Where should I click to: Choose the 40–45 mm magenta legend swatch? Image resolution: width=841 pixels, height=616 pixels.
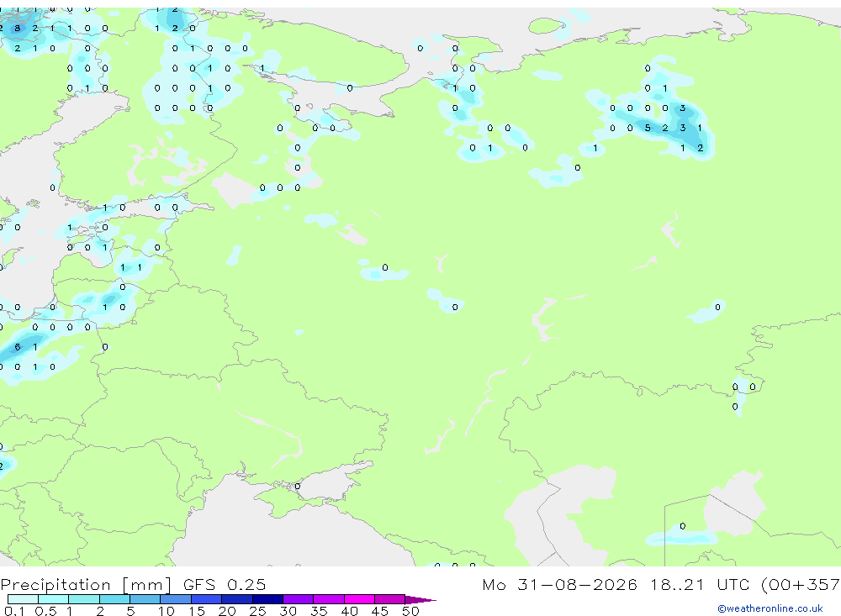click(x=359, y=599)
